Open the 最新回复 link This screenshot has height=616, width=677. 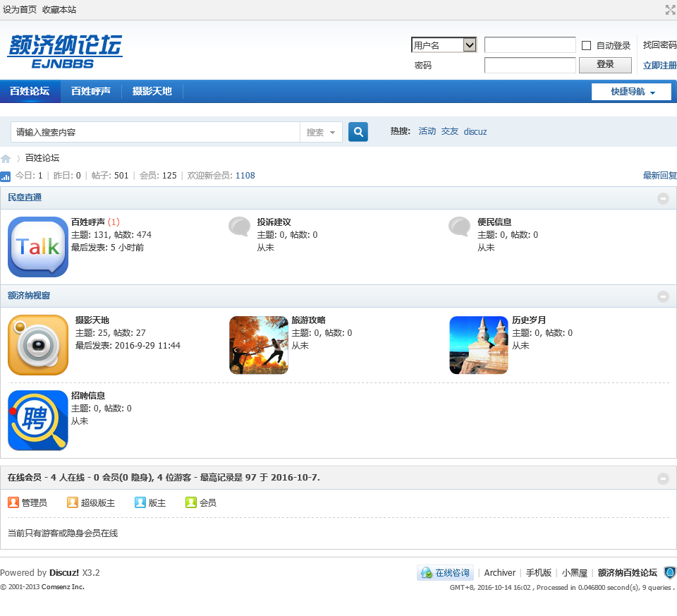(660, 176)
